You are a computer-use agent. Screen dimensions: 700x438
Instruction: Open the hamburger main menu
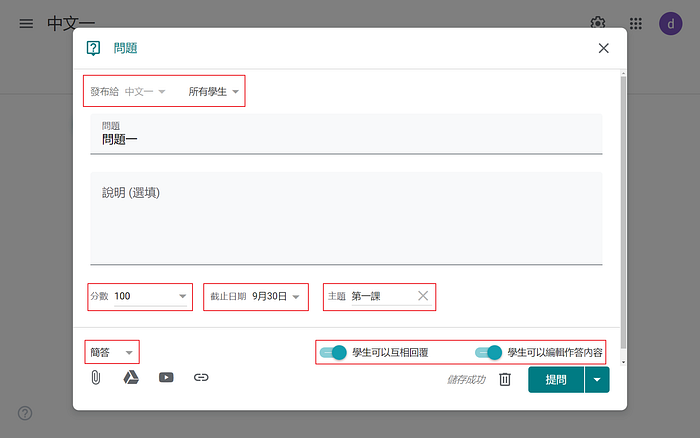[x=26, y=23]
